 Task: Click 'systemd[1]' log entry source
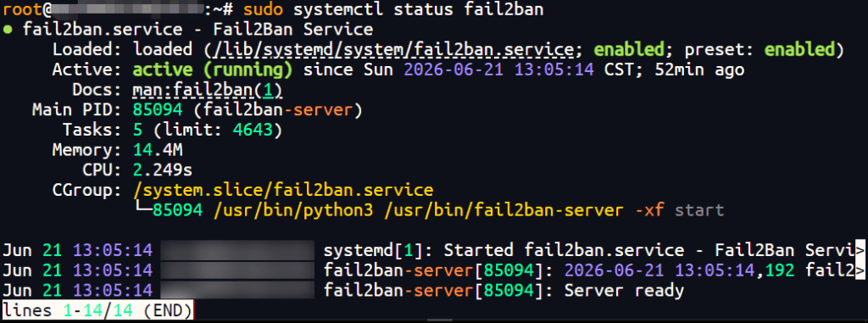click(x=374, y=250)
